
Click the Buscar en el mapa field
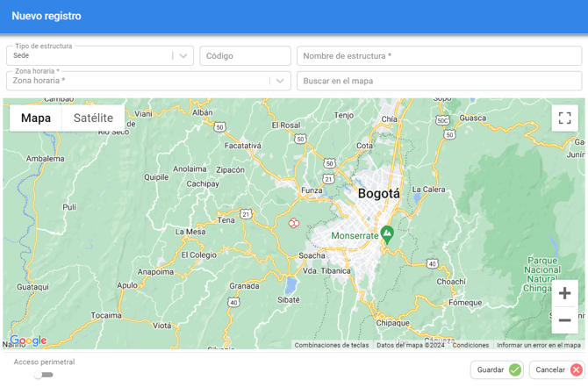coord(439,81)
